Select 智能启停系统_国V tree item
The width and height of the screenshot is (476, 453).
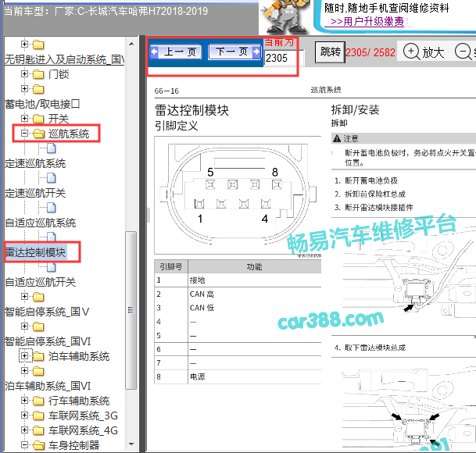47,312
